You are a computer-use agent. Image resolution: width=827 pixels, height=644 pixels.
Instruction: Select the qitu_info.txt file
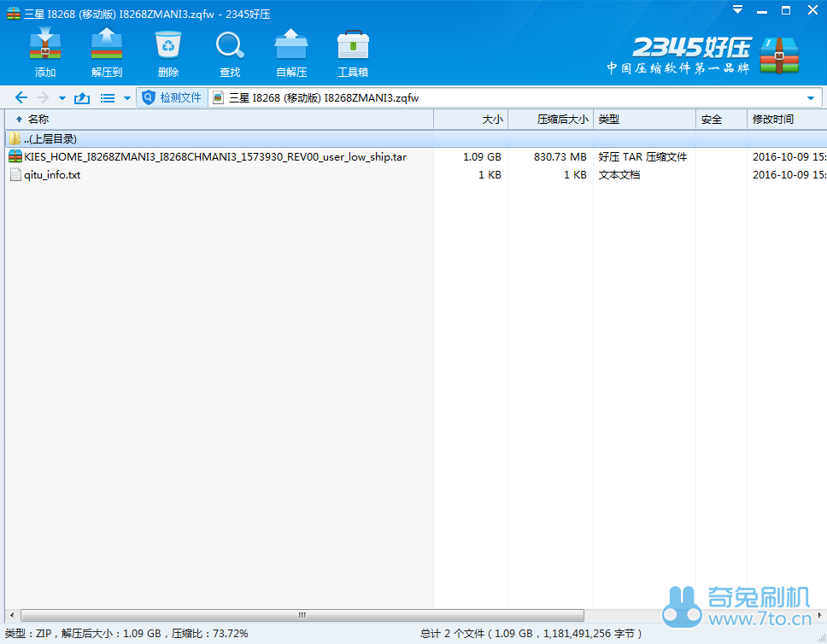[52, 174]
